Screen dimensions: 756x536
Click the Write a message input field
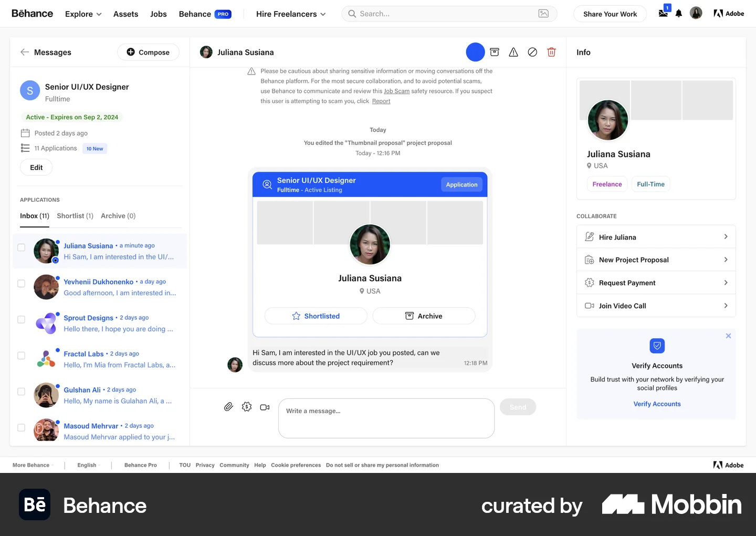tap(386, 418)
